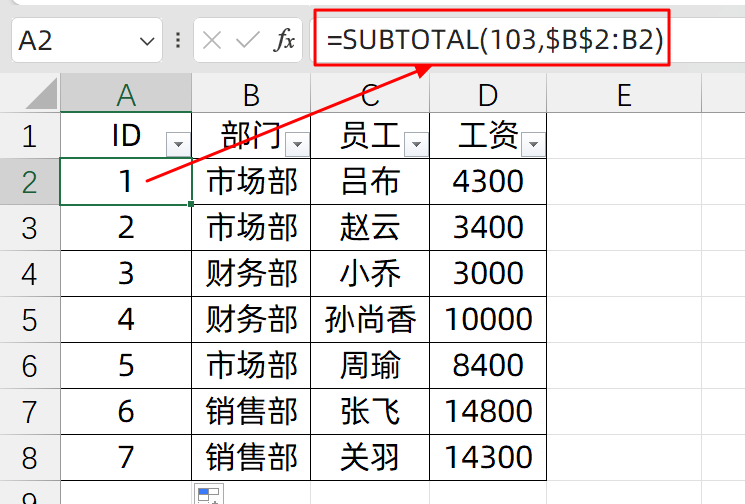Select the 市场部 cell in row 2

coord(251,181)
